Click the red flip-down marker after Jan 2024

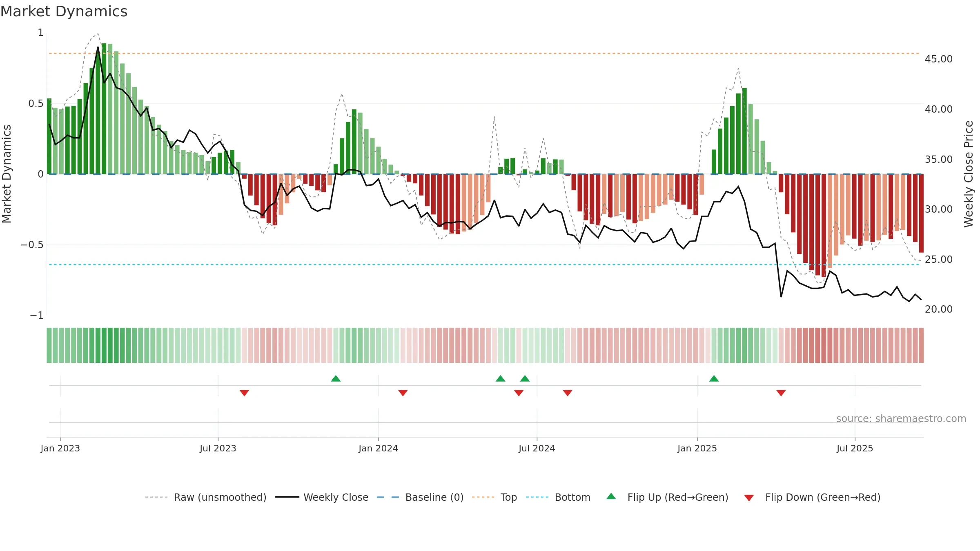tap(403, 393)
